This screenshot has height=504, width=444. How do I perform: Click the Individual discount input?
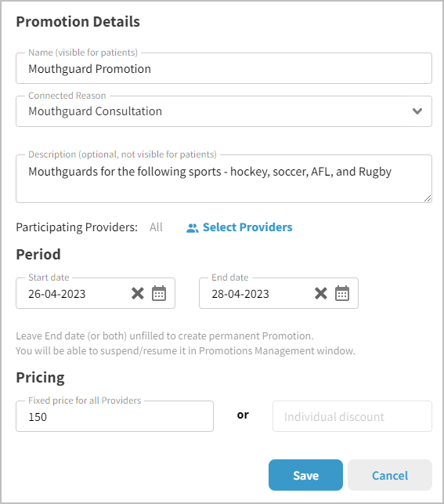click(x=352, y=416)
